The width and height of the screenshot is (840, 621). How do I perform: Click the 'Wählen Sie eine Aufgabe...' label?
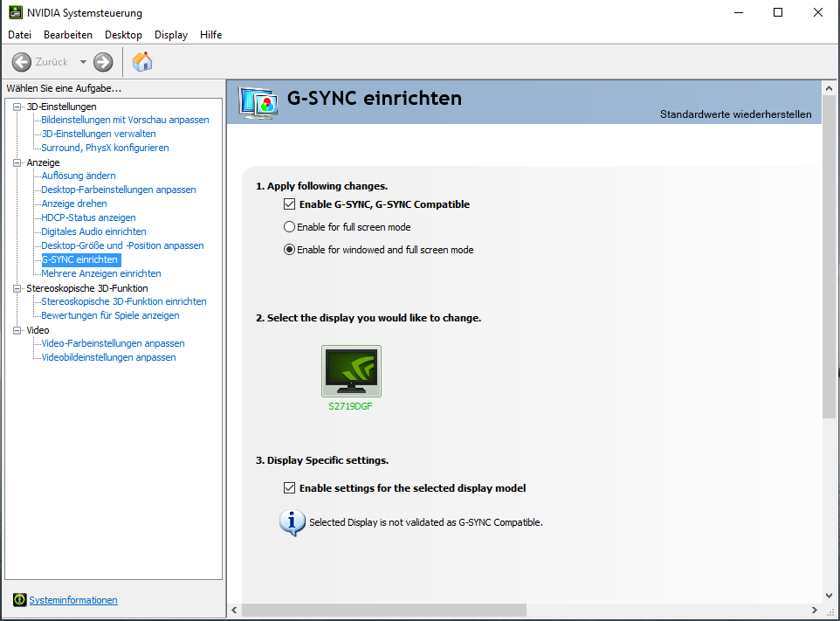click(65, 88)
